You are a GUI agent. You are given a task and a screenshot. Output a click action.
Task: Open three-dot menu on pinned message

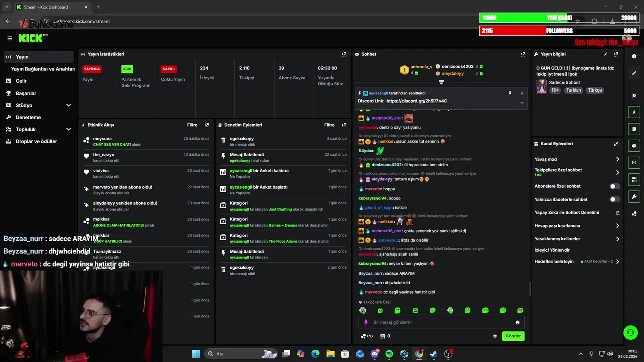(x=522, y=93)
